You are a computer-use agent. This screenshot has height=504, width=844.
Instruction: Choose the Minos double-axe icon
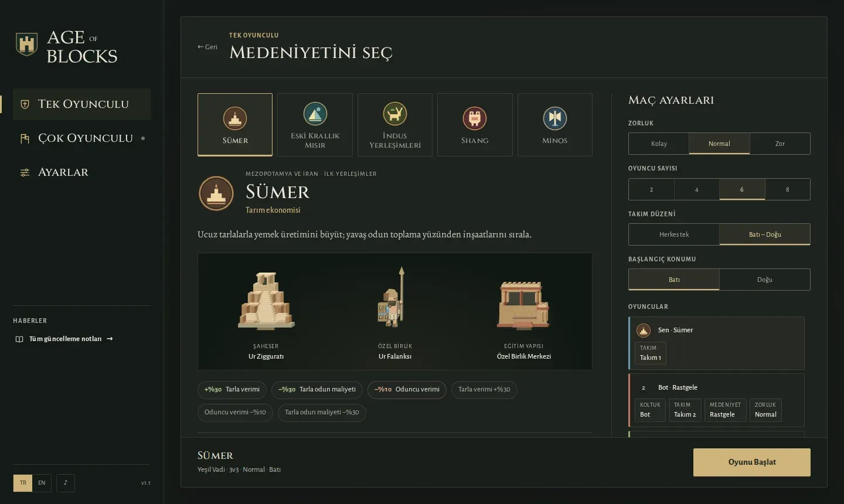pyautogui.click(x=555, y=118)
